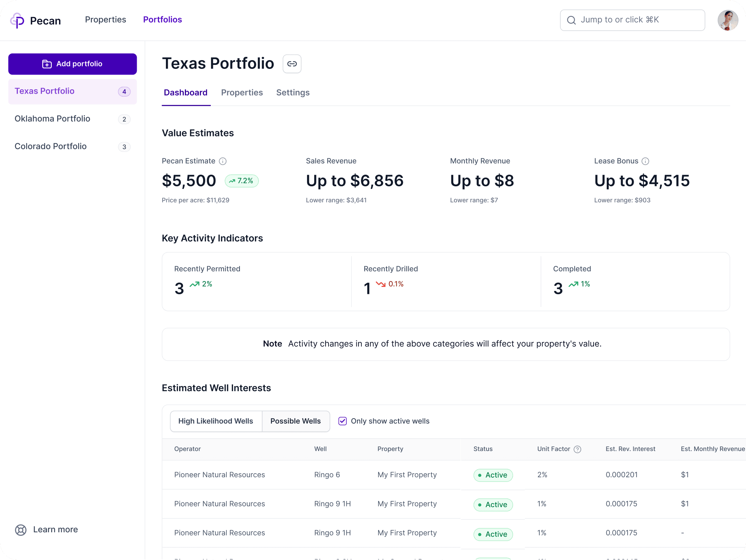Uncheck Only show active wells
Screen dimensions: 746x560
342,421
